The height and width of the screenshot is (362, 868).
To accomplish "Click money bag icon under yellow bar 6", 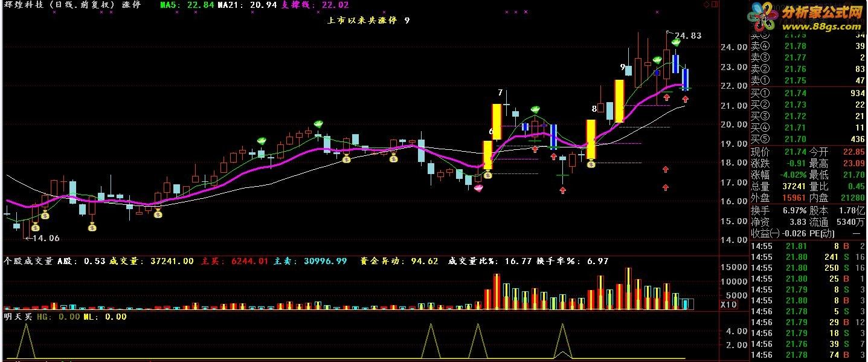I will click(488, 175).
